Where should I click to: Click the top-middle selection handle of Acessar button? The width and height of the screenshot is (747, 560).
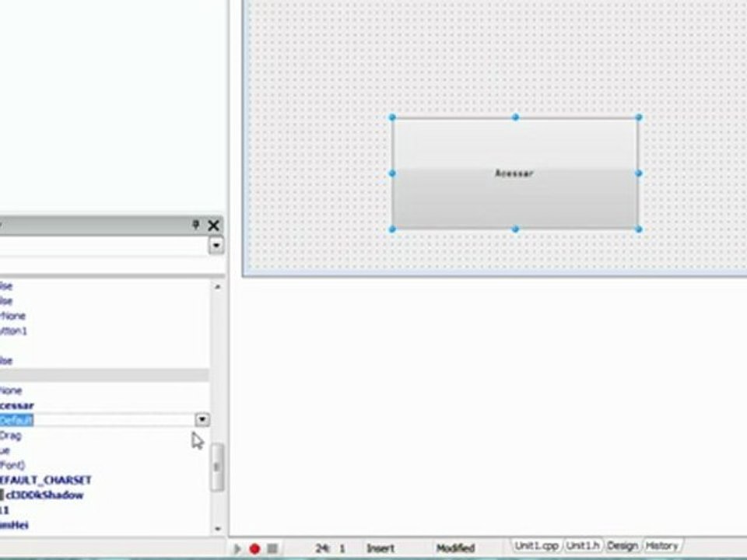(x=515, y=117)
